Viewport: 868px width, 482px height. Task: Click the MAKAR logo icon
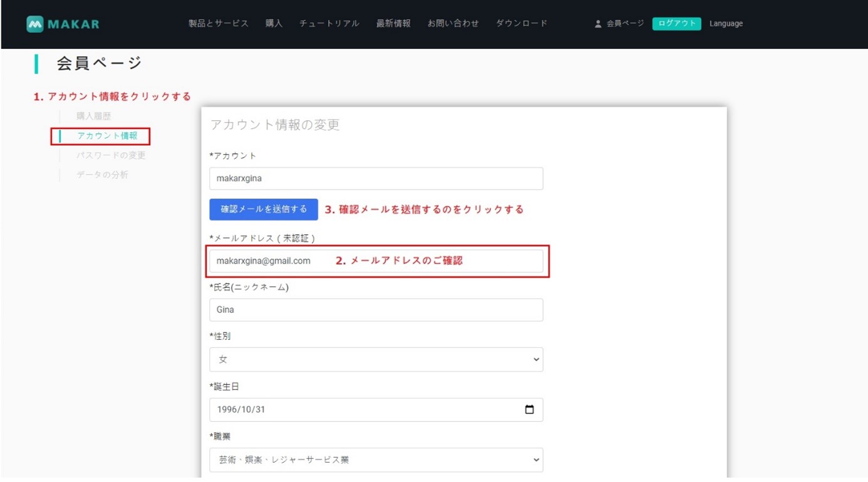pyautogui.click(x=35, y=24)
